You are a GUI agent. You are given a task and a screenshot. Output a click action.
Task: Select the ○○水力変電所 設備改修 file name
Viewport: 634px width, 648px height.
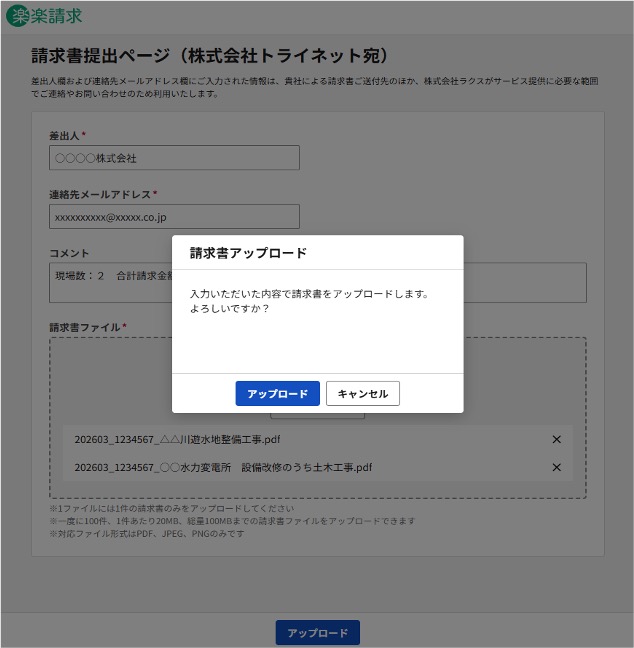pyautogui.click(x=223, y=467)
